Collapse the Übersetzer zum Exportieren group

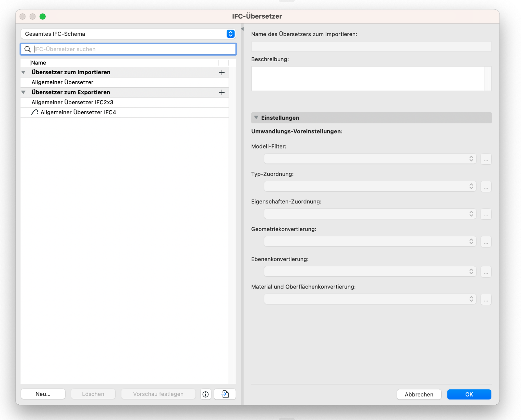(23, 92)
